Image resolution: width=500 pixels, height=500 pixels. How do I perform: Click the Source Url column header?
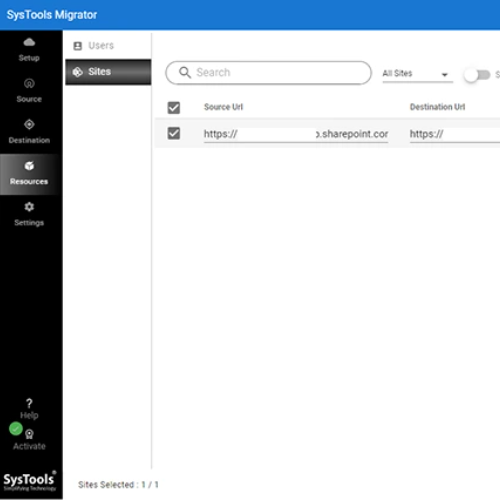point(223,107)
